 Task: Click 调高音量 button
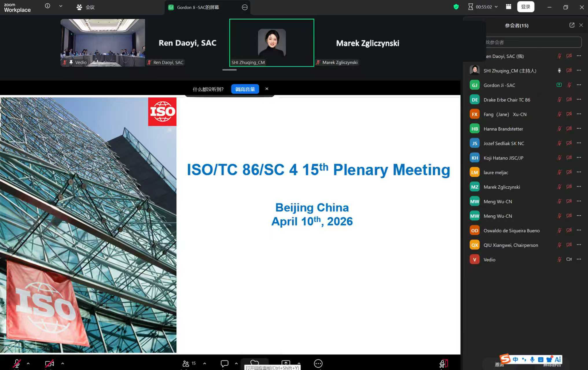coord(245,89)
